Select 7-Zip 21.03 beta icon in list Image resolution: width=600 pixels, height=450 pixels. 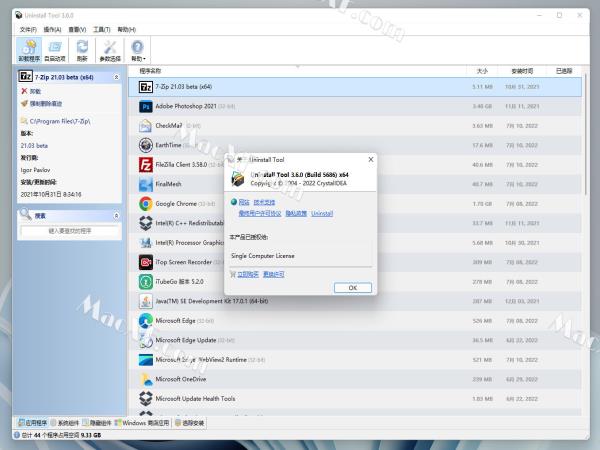click(146, 87)
